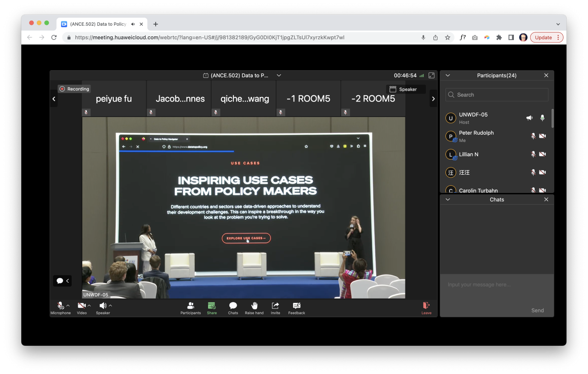Open the Invite option
This screenshot has height=374, width=588.
[275, 308]
